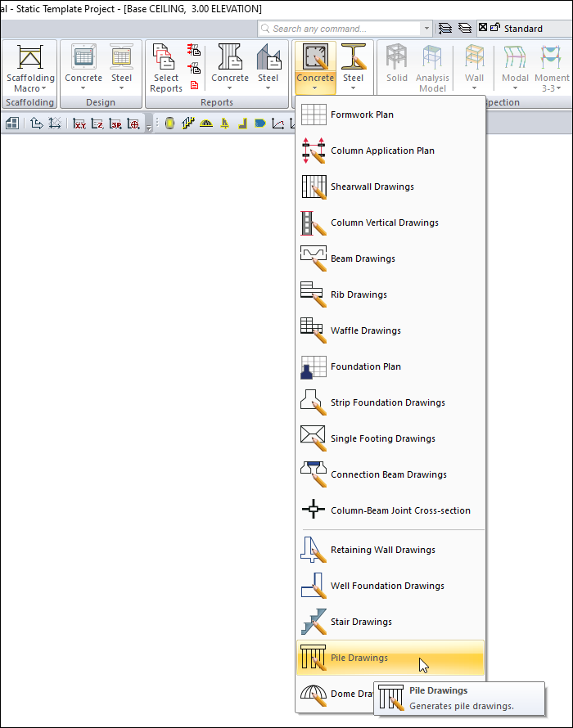573x728 pixels.
Task: Select the yellow stair tool icon
Action: pos(187,123)
